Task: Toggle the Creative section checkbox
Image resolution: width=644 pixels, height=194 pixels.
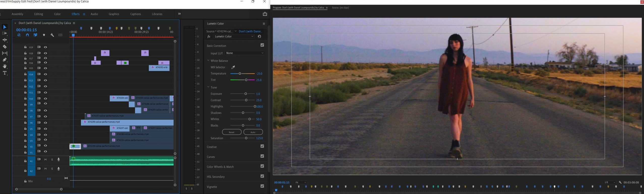Action: pos(262,146)
